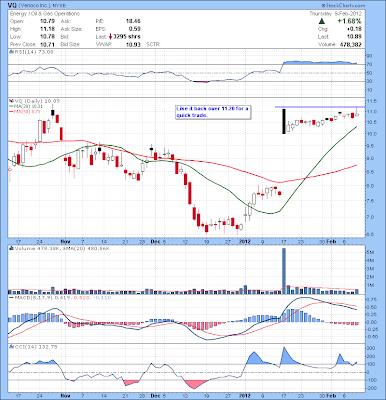Viewport: 386px width, 400px height.
Task: Click the StockCharts.com logo at top right
Action: [343, 6]
